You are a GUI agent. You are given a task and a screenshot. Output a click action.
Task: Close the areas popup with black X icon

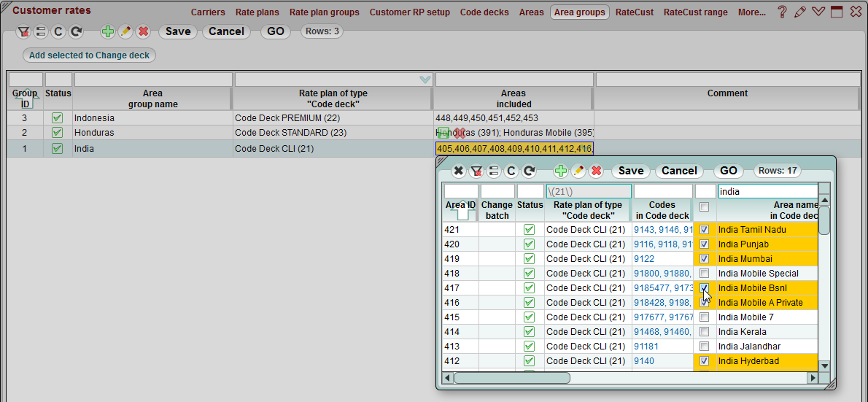[458, 171]
